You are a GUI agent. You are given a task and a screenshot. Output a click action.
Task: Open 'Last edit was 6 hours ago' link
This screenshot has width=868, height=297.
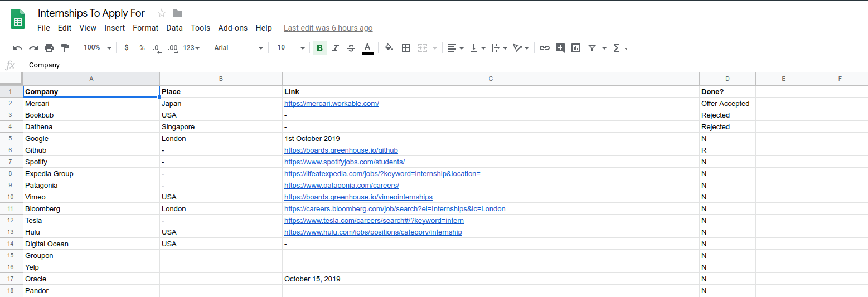coord(328,28)
